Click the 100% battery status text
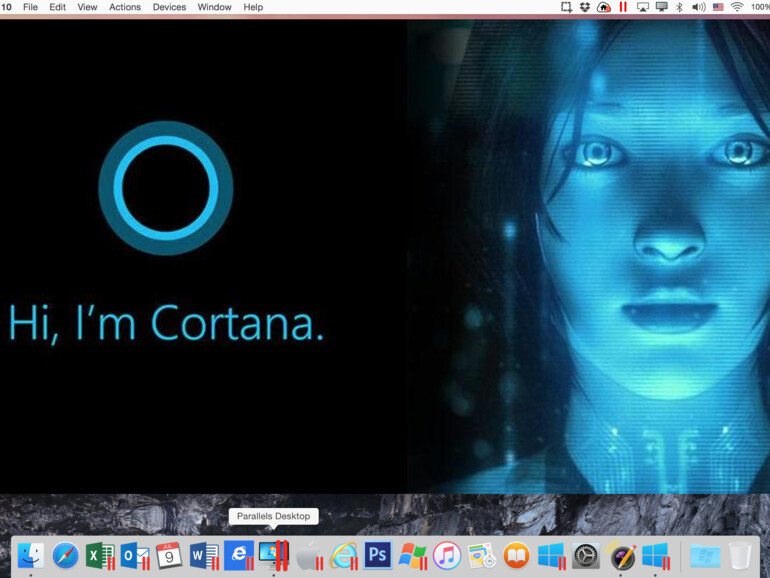This screenshot has width=770, height=578. (760, 7)
